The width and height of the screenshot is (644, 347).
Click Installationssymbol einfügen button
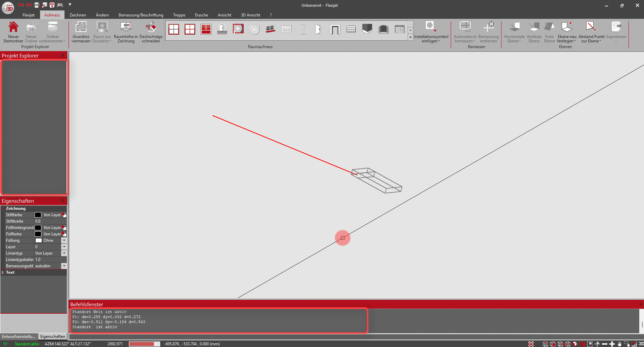pos(431,32)
